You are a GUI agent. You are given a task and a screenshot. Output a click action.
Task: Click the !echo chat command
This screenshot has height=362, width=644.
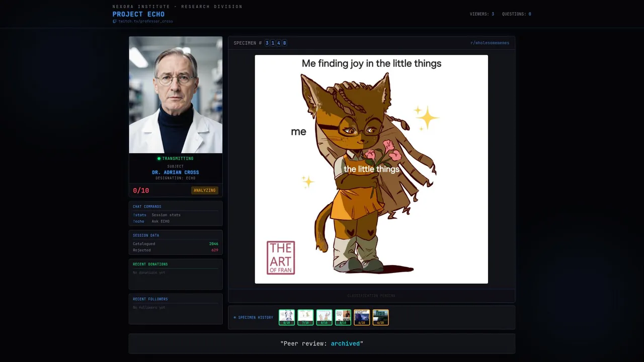click(x=138, y=222)
